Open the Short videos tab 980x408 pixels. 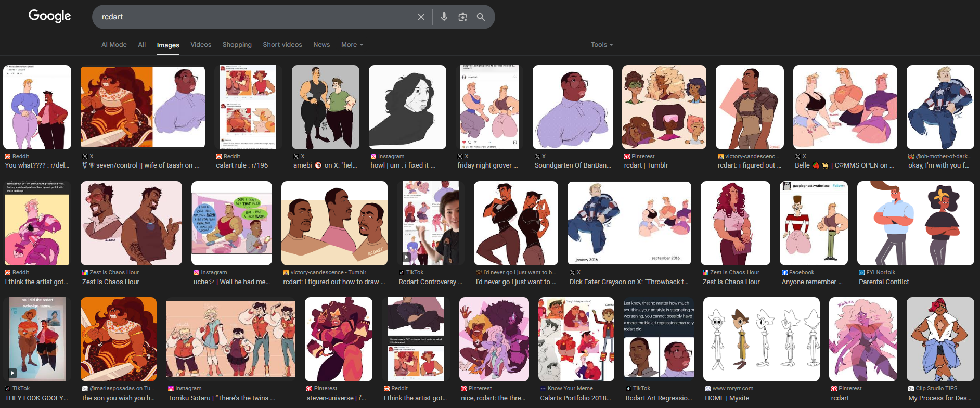(x=282, y=45)
